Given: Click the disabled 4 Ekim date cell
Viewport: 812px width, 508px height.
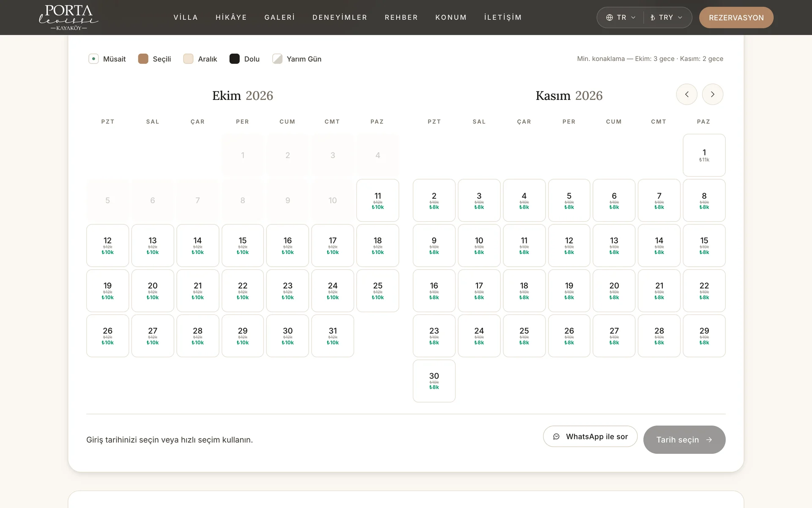Looking at the screenshot, I should 378,155.
